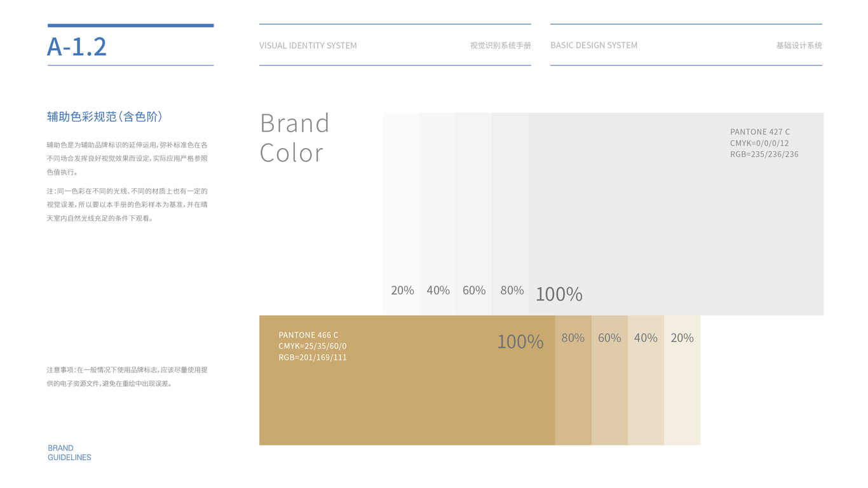The image size is (868, 488).
Task: Click the A-1.2 page number heading
Action: [x=77, y=46]
